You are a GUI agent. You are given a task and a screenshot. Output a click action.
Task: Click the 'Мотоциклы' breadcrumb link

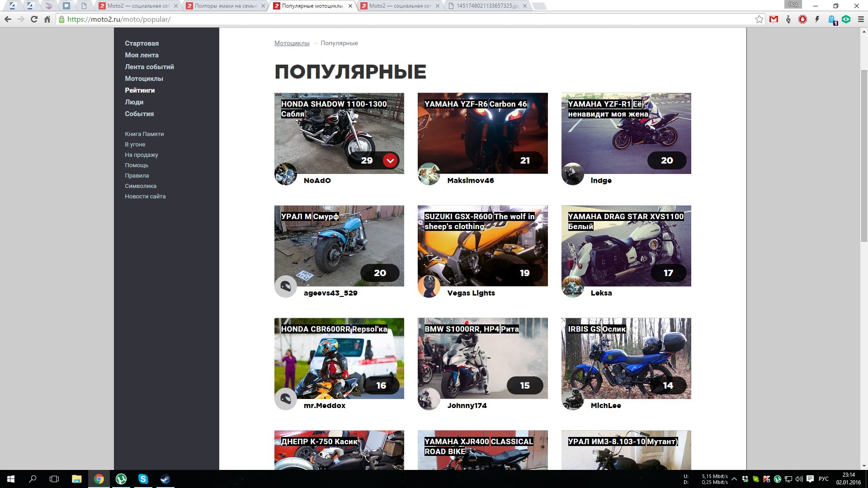pyautogui.click(x=292, y=43)
